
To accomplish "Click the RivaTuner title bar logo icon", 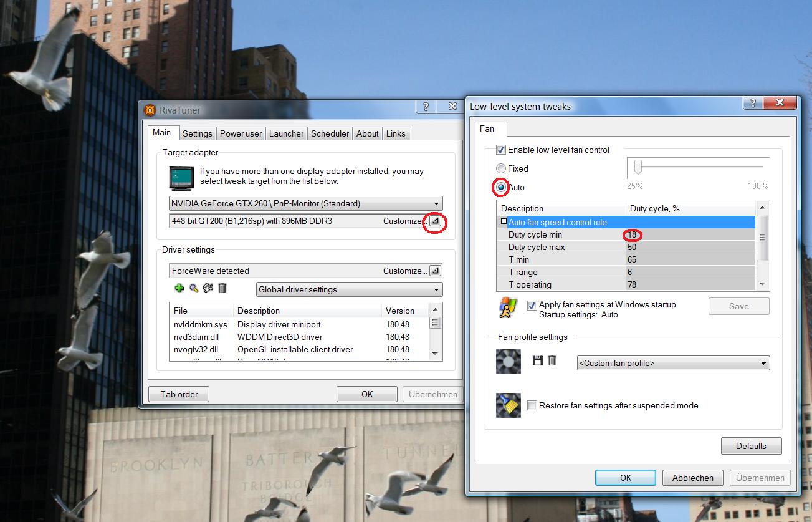I will pos(150,110).
